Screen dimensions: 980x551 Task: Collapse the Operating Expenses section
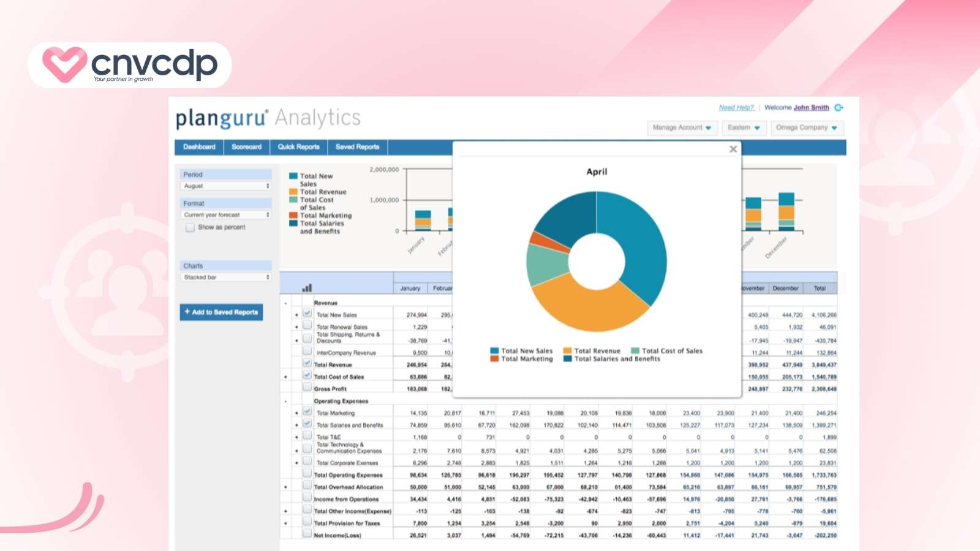pos(285,402)
